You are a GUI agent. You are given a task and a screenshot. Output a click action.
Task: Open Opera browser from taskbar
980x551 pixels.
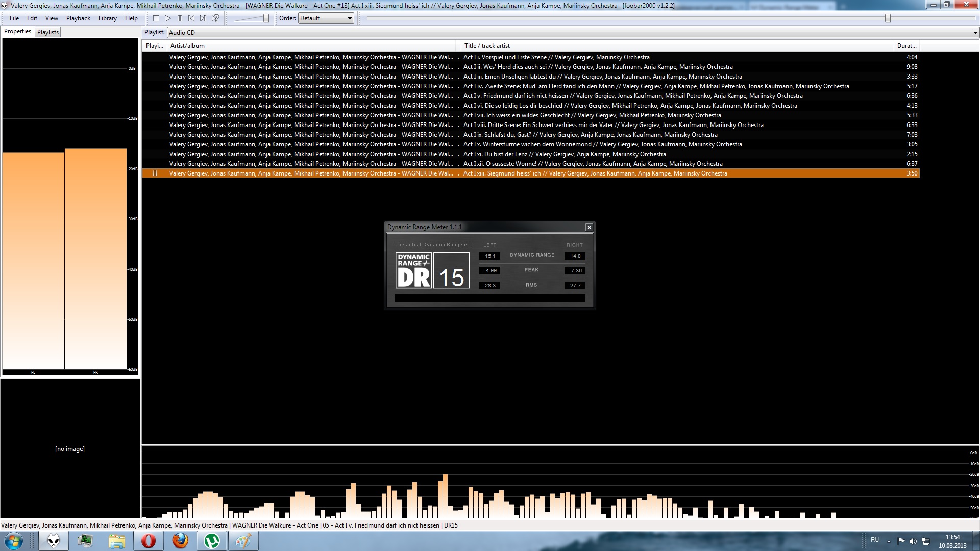pos(149,541)
